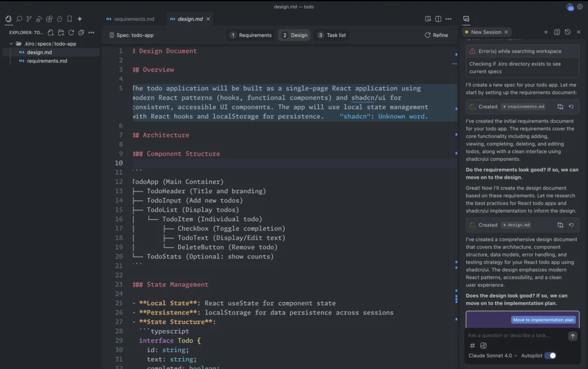588x369 pixels.
Task: Switch to the requirements.md editor tab
Action: [x=130, y=19]
